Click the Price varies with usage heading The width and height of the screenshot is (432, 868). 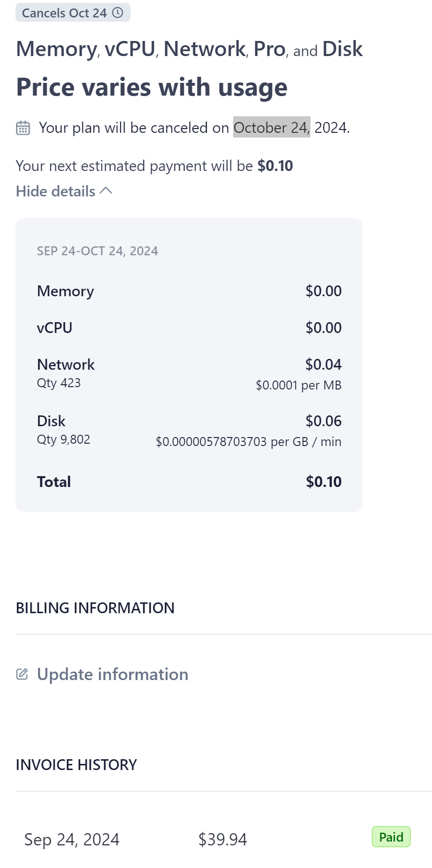click(x=152, y=87)
